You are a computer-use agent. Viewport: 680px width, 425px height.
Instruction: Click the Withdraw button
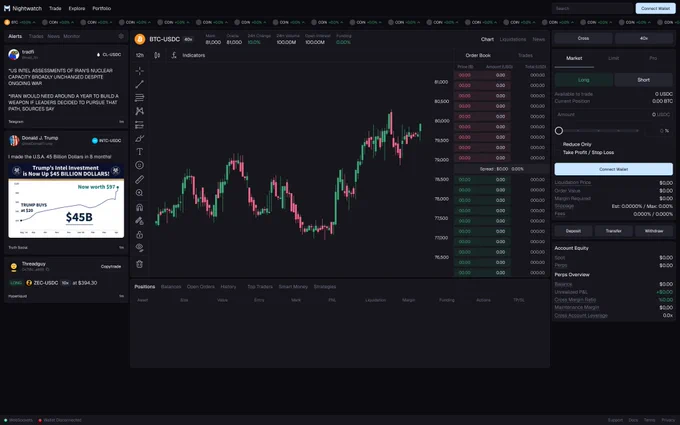[654, 231]
